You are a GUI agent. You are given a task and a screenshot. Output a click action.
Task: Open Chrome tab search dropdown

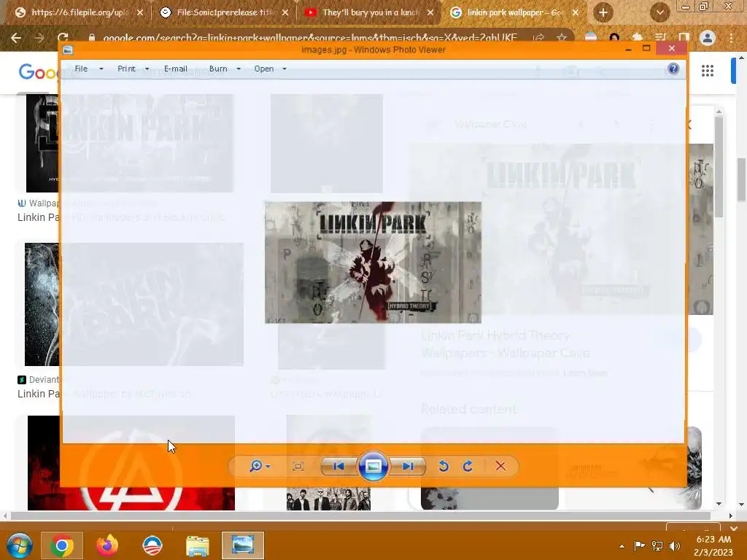tap(659, 13)
